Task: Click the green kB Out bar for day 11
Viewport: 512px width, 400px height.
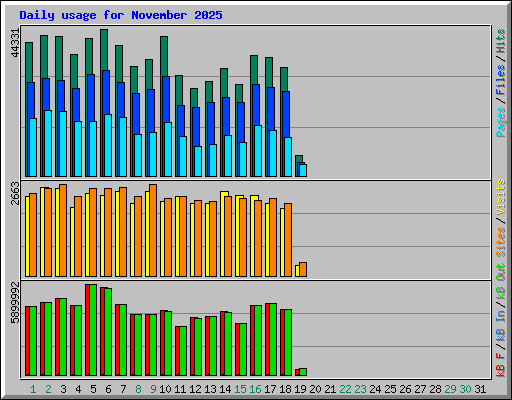Action: [183, 351]
